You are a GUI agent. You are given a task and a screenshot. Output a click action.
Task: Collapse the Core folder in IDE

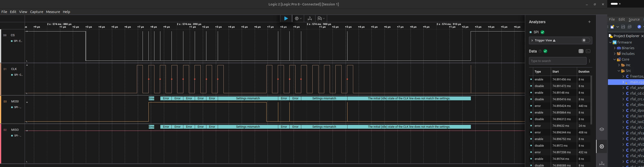(615, 59)
